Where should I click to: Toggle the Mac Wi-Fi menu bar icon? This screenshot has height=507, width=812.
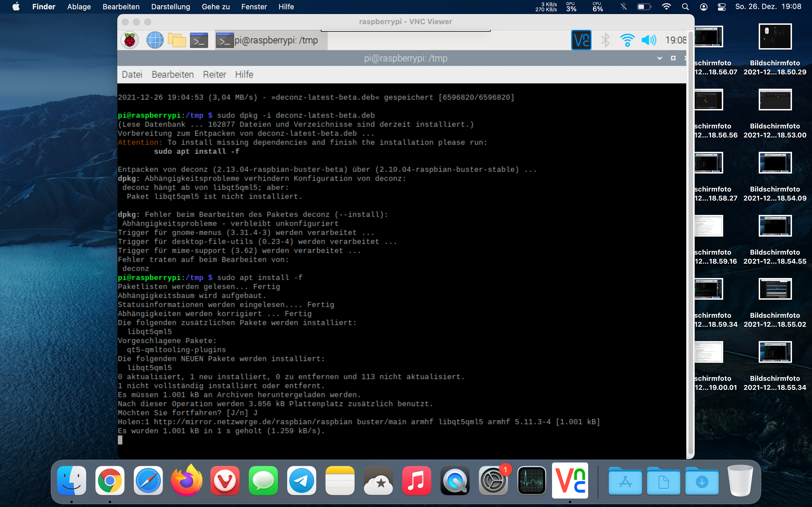[667, 7]
